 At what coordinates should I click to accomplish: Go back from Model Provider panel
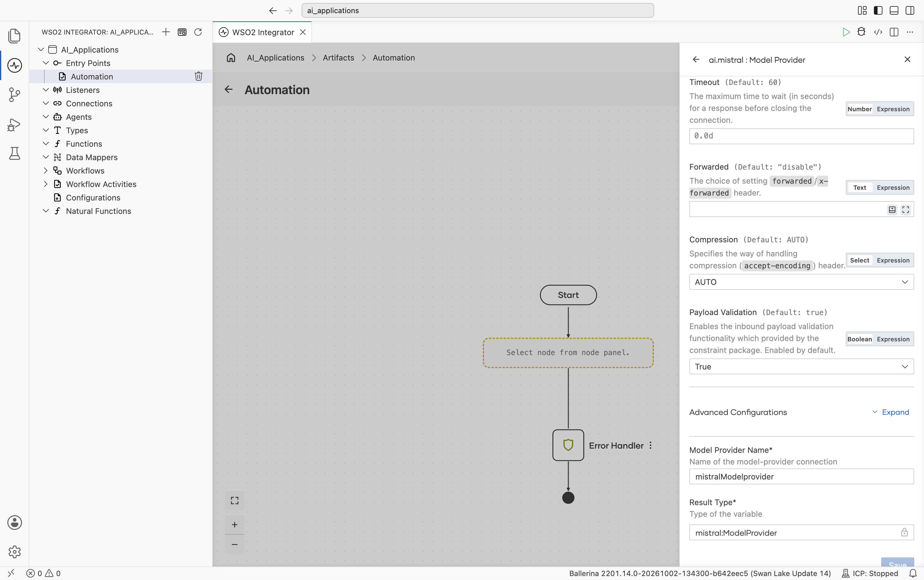pyautogui.click(x=696, y=60)
